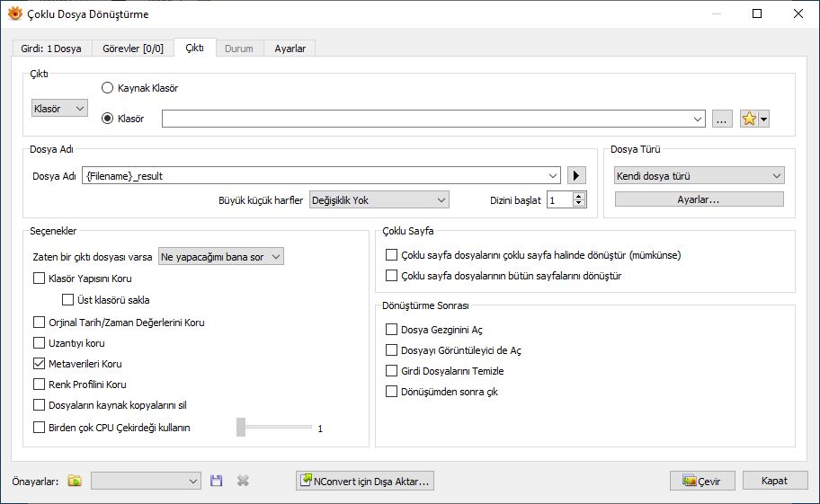Screen dimensions: 820x504
Task: Expand Ne yapacağımı bana sor dropdown
Action: 220,256
